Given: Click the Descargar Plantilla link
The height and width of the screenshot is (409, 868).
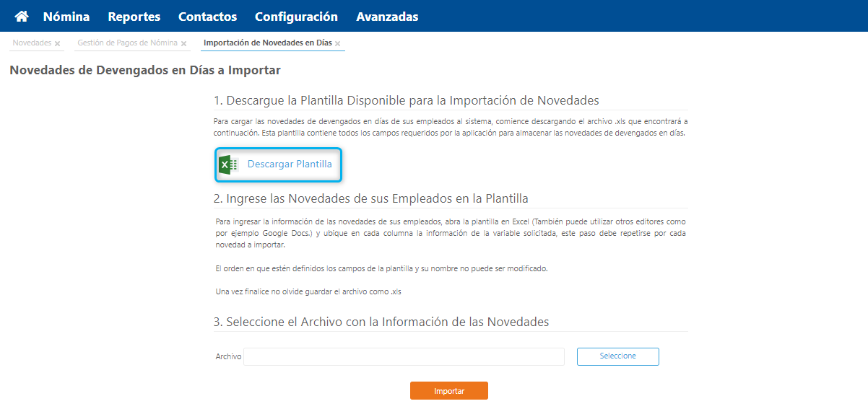Looking at the screenshot, I should pos(290,164).
